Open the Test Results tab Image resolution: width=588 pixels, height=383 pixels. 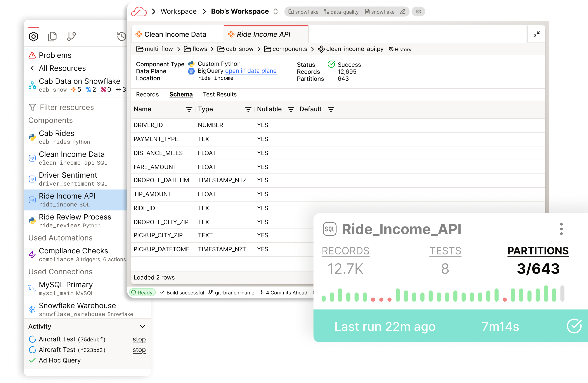pos(220,94)
